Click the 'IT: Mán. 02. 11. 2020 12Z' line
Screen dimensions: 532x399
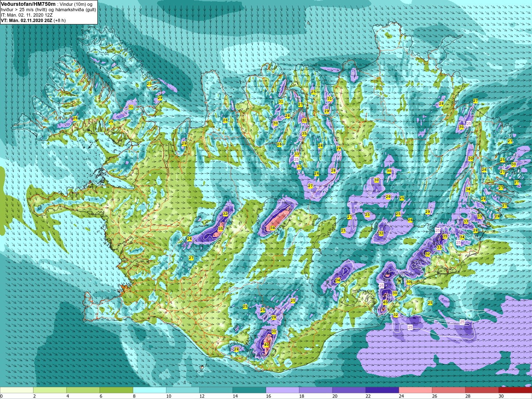click(x=27, y=15)
